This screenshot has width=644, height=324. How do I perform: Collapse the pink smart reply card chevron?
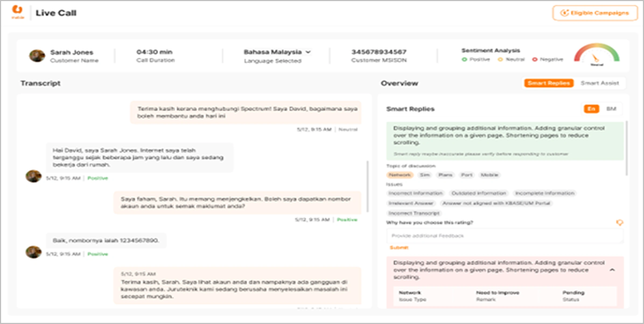click(x=612, y=270)
